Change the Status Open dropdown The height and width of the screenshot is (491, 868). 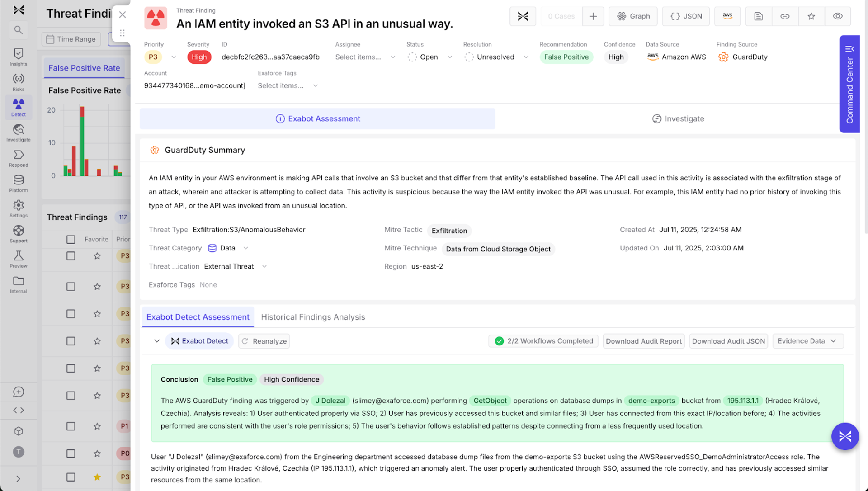click(x=430, y=57)
